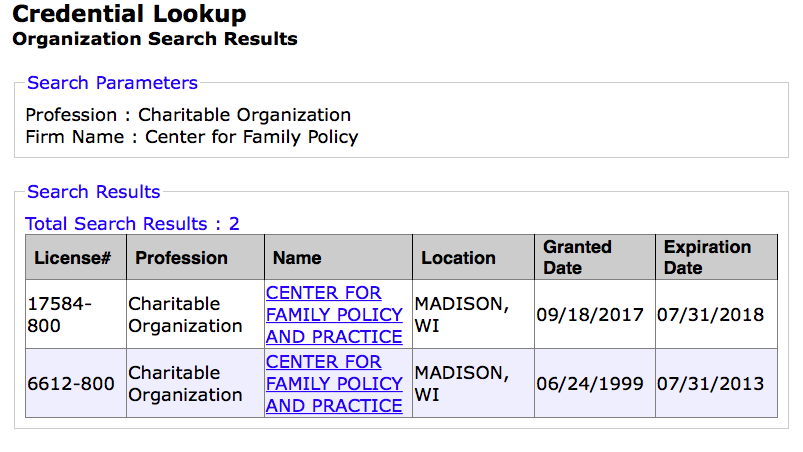803x452 pixels.
Task: Click license number 6612-800 cell
Action: pos(70,383)
